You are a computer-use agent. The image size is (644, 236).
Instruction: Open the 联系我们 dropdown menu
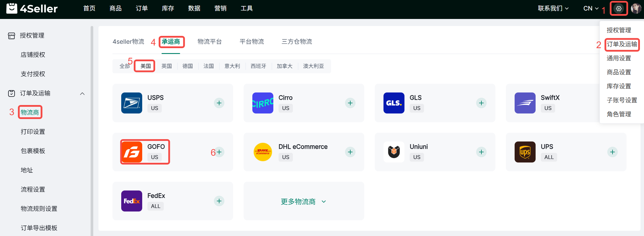553,9
